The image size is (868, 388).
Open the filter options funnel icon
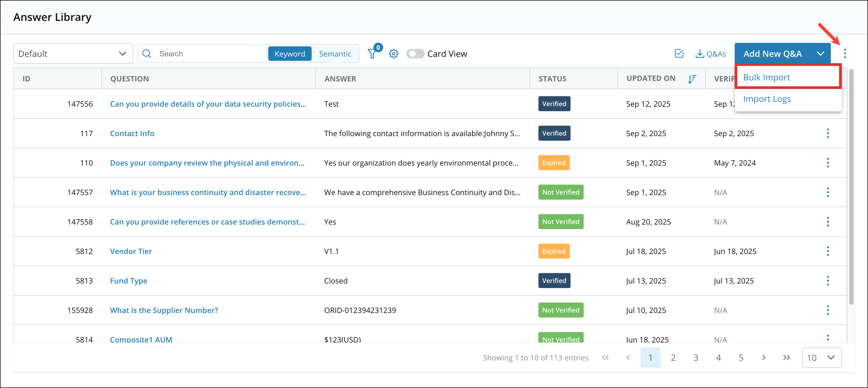click(x=372, y=53)
